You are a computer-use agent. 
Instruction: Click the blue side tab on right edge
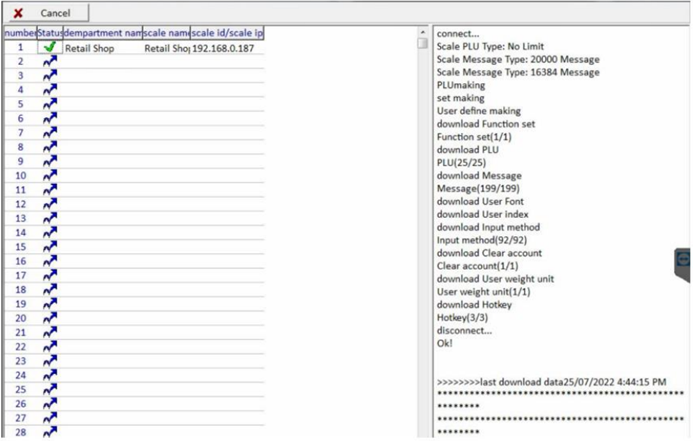pyautogui.click(x=685, y=260)
